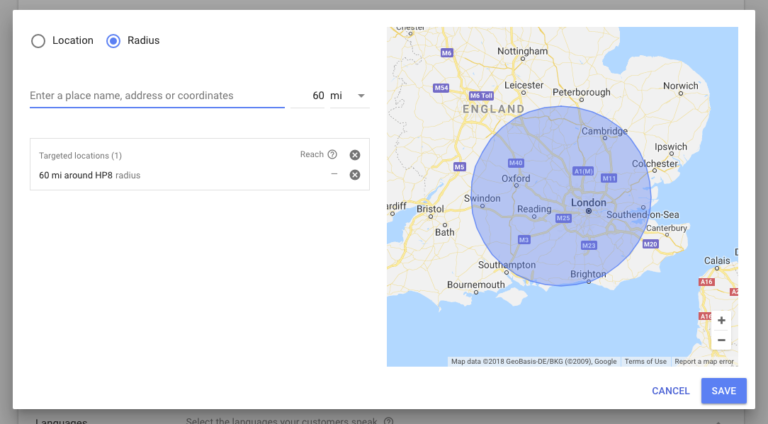Screen dimensions: 768x424
Task: Click the SAVE button
Action: [724, 391]
